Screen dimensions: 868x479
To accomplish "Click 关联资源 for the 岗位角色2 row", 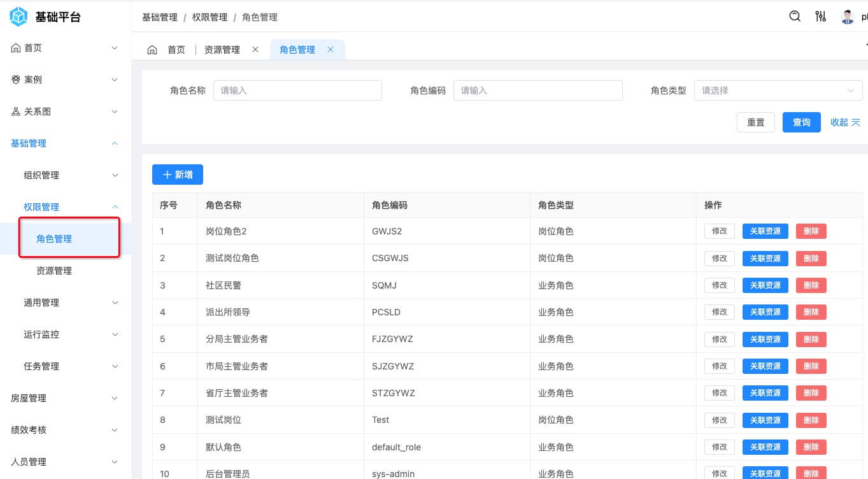I will pos(765,231).
